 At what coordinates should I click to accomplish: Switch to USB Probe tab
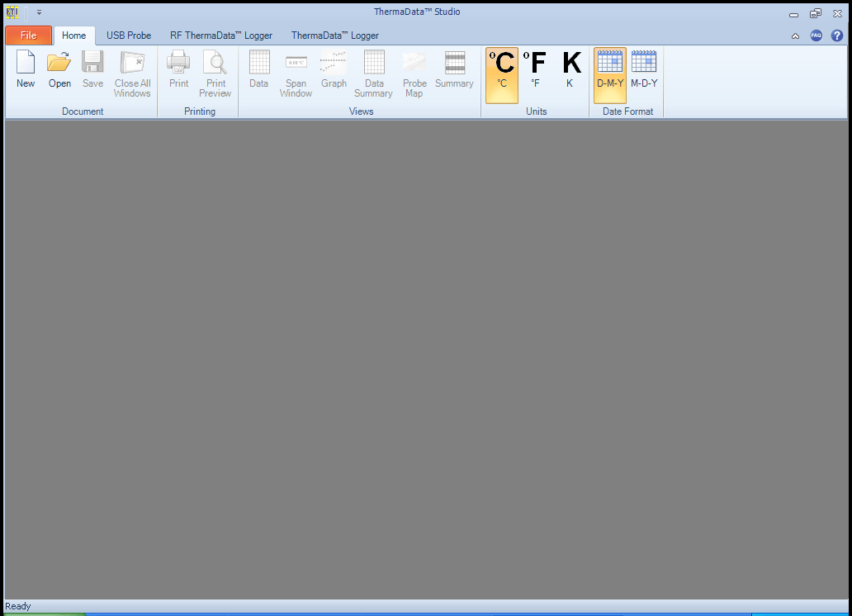(x=129, y=36)
